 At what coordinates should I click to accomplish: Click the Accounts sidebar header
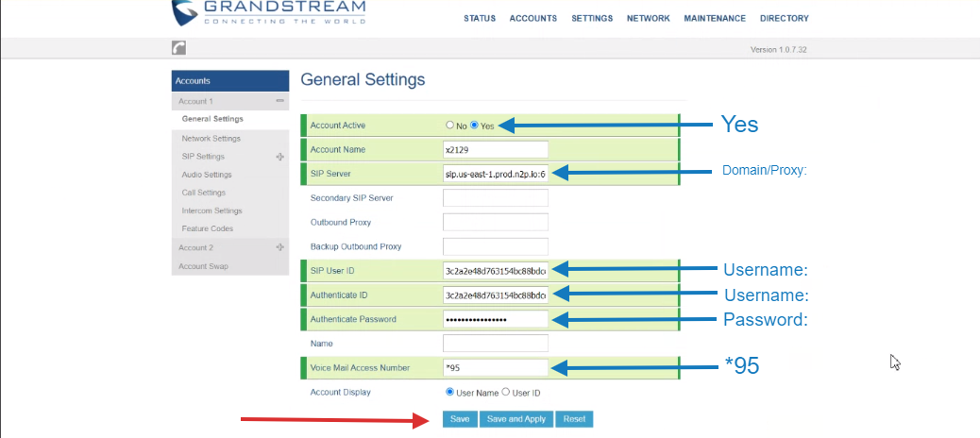230,81
